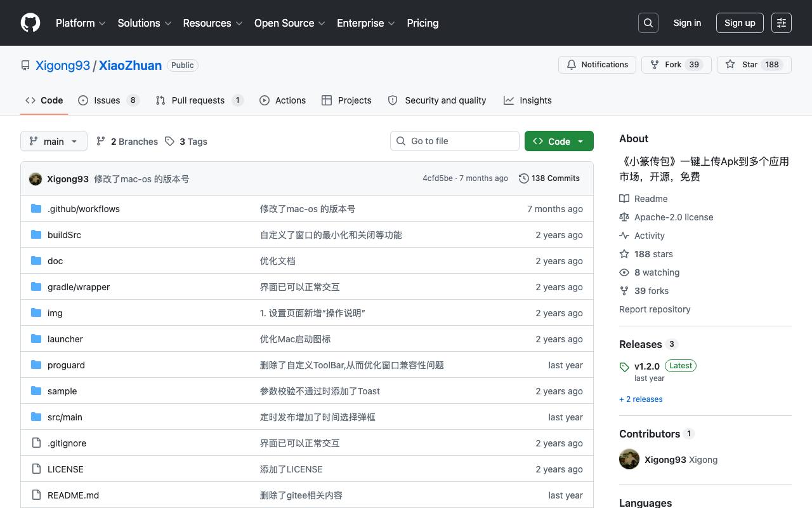Click the .gitignore file icon
Viewport: 812px width, 508px height.
point(36,443)
